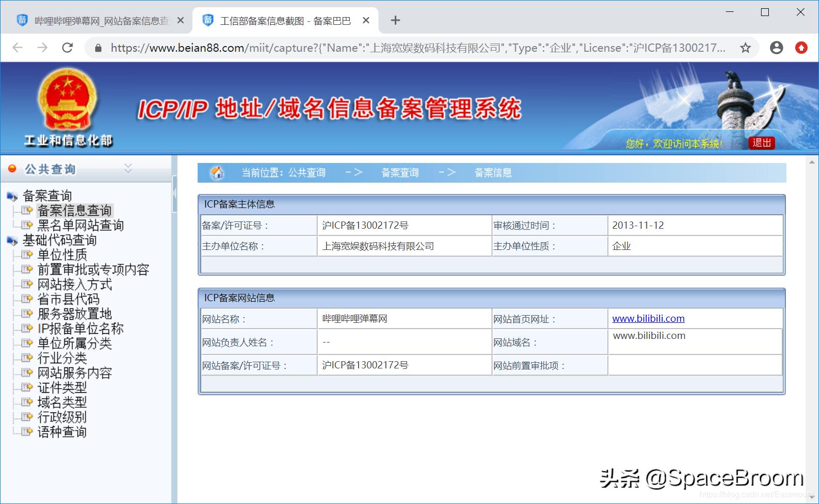This screenshot has height=504, width=819.
Task: Click the orange dot beside 公共查询
Action: coord(12,169)
